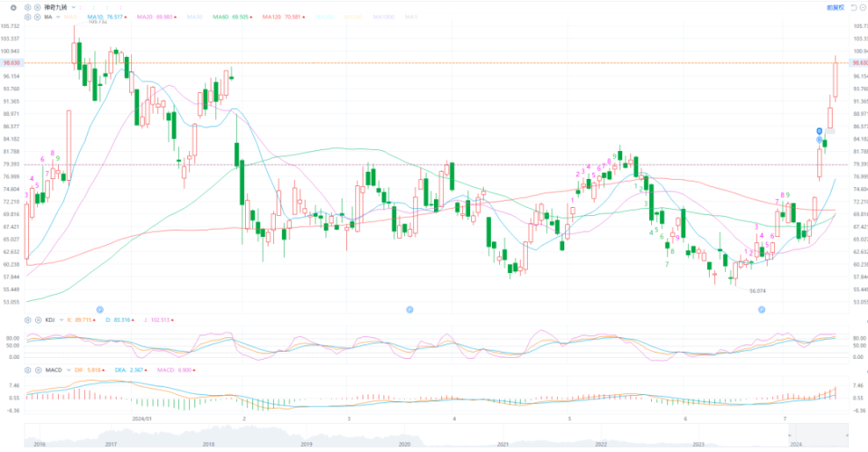Toggle the faded MA500 line label
This screenshot has width=868, height=452.
[x=354, y=17]
